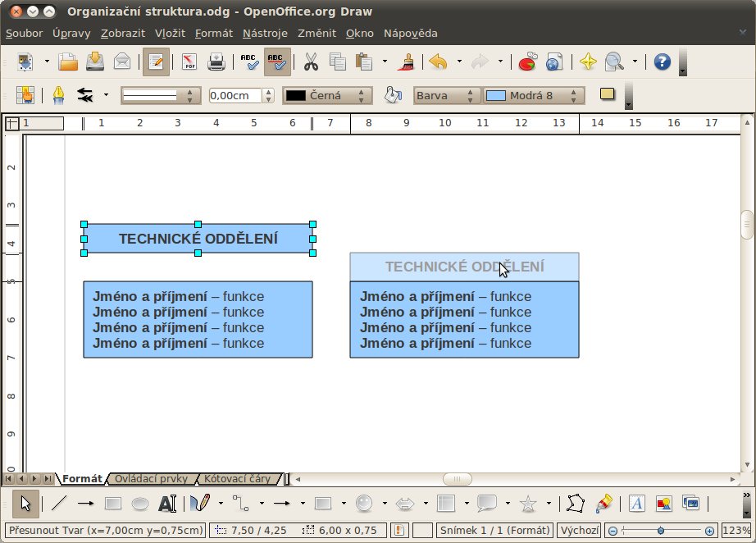The image size is (756, 543).
Task: Run spellcheck with ABC check icon
Action: click(x=250, y=62)
